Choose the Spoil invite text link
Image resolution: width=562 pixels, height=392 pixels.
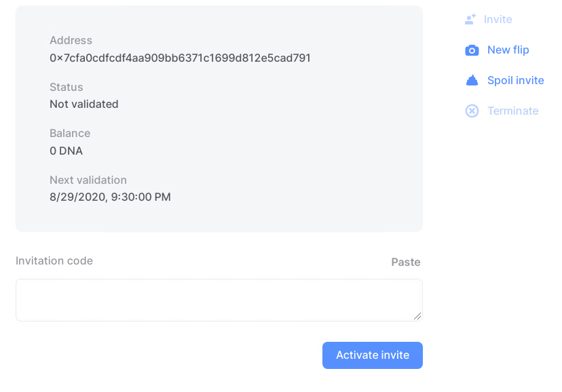tap(515, 81)
